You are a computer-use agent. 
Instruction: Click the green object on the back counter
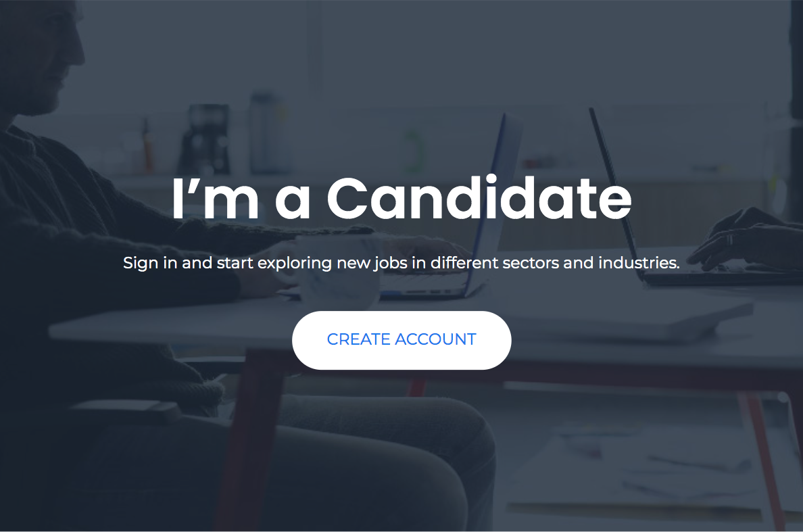point(412,149)
